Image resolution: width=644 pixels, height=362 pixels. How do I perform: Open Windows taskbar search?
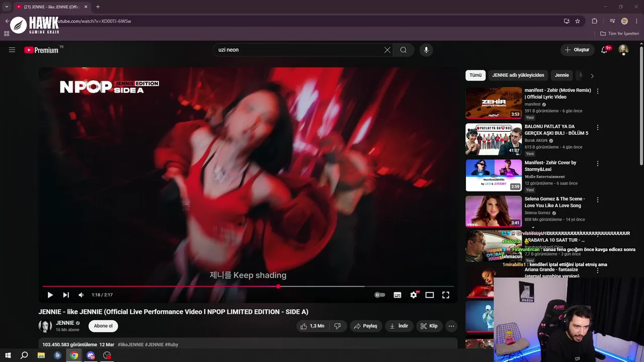(24, 355)
